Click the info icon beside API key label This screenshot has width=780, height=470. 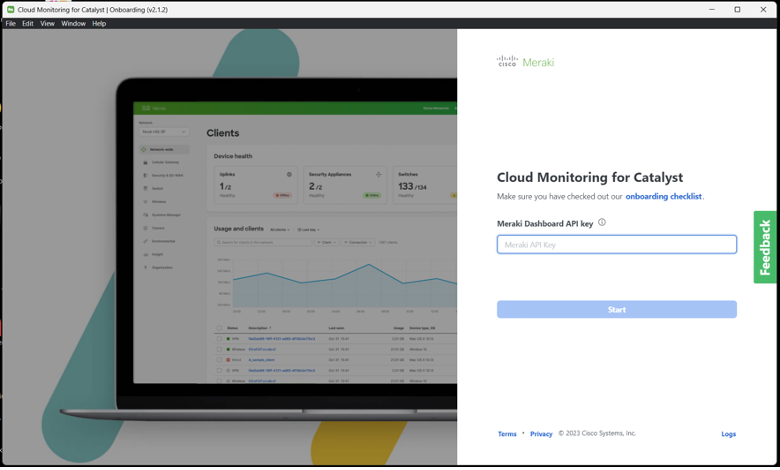pos(602,223)
